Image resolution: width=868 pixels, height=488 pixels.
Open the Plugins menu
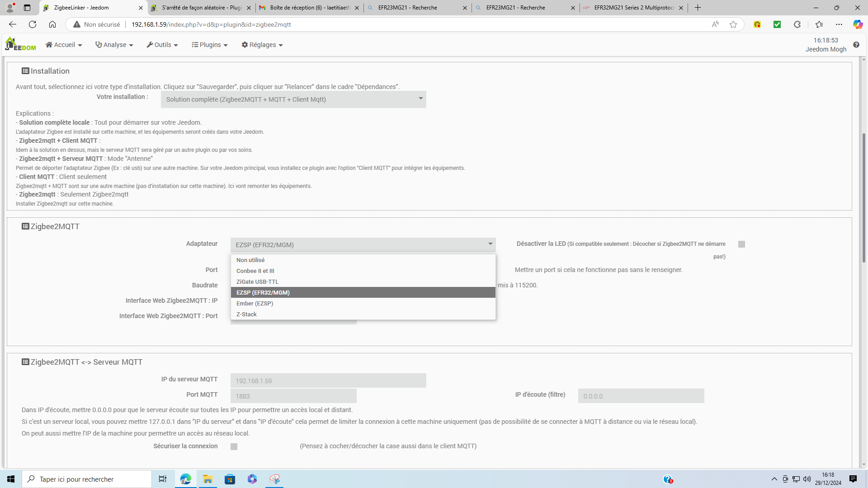[x=210, y=45]
